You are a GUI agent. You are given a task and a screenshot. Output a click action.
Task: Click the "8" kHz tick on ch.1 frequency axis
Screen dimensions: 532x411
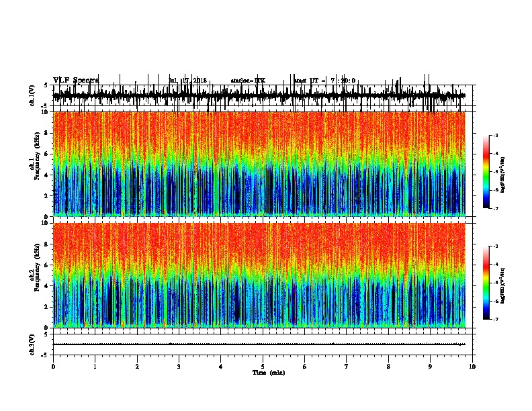click(x=47, y=133)
